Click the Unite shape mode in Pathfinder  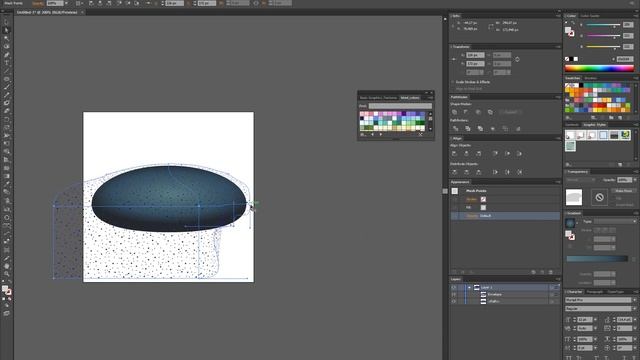(x=455, y=112)
